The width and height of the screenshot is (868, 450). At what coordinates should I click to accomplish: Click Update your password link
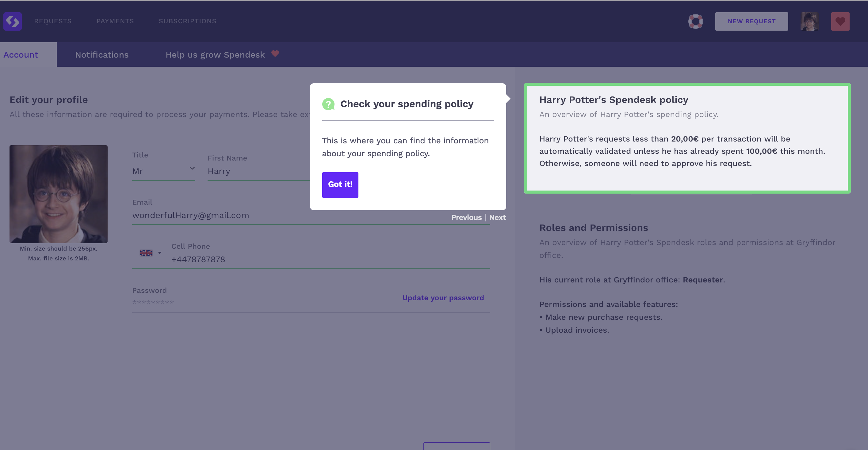click(x=443, y=298)
